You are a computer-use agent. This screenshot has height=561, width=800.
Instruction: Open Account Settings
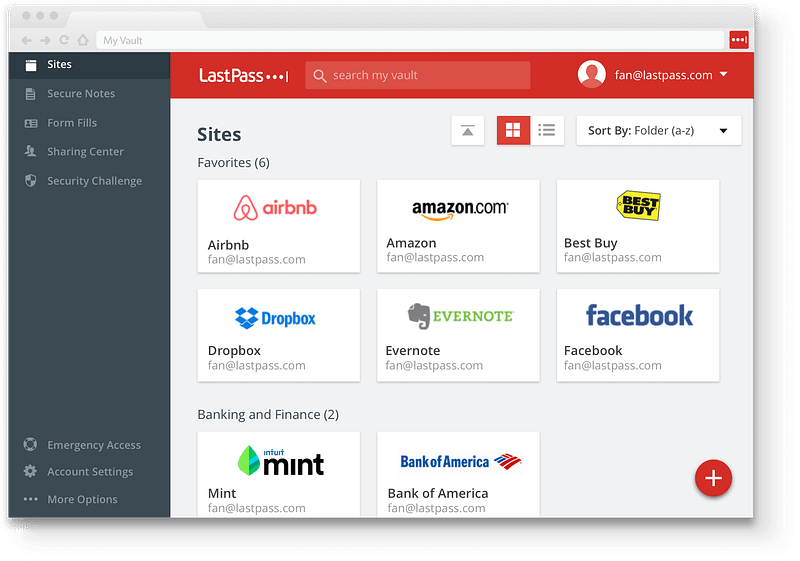click(x=89, y=471)
